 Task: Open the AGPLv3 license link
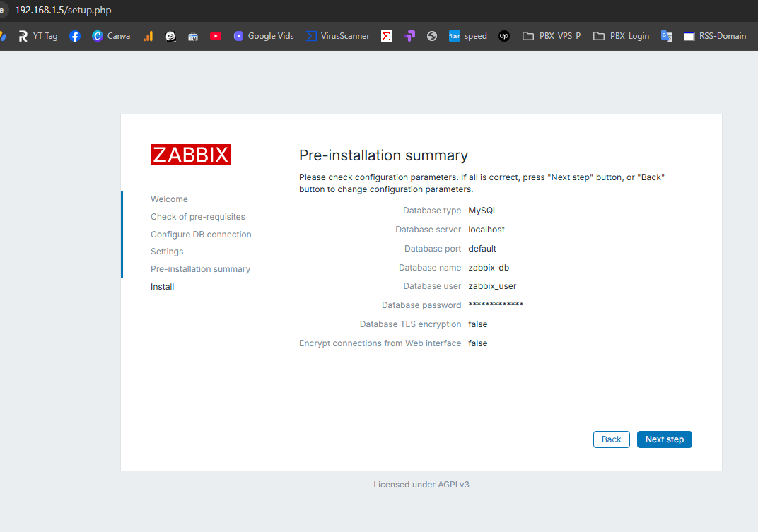pos(453,485)
